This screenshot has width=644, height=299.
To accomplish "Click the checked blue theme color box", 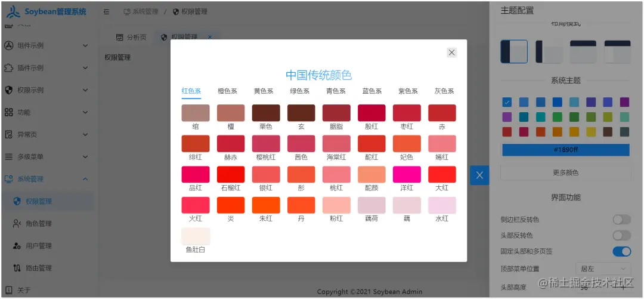I will [x=507, y=102].
